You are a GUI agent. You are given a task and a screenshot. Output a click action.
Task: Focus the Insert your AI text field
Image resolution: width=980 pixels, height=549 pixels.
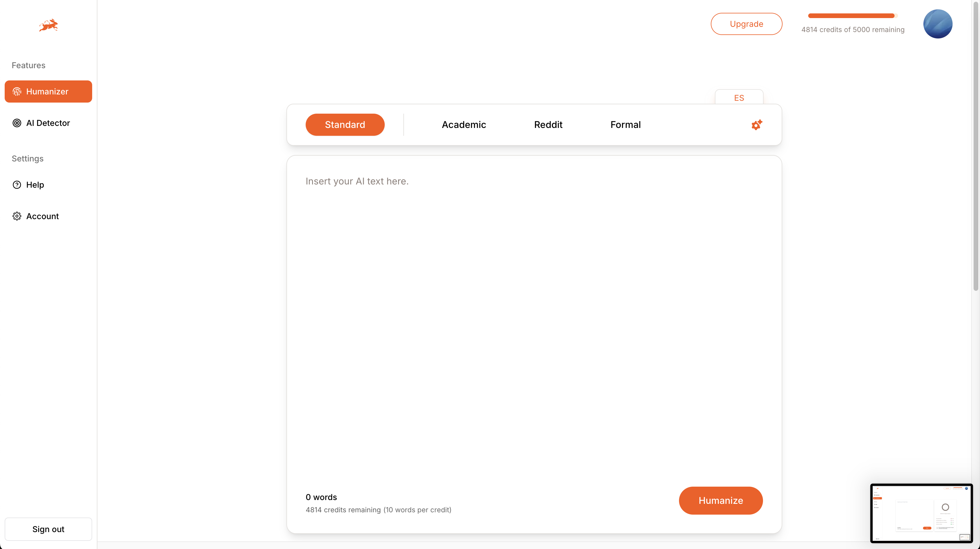(x=534, y=304)
